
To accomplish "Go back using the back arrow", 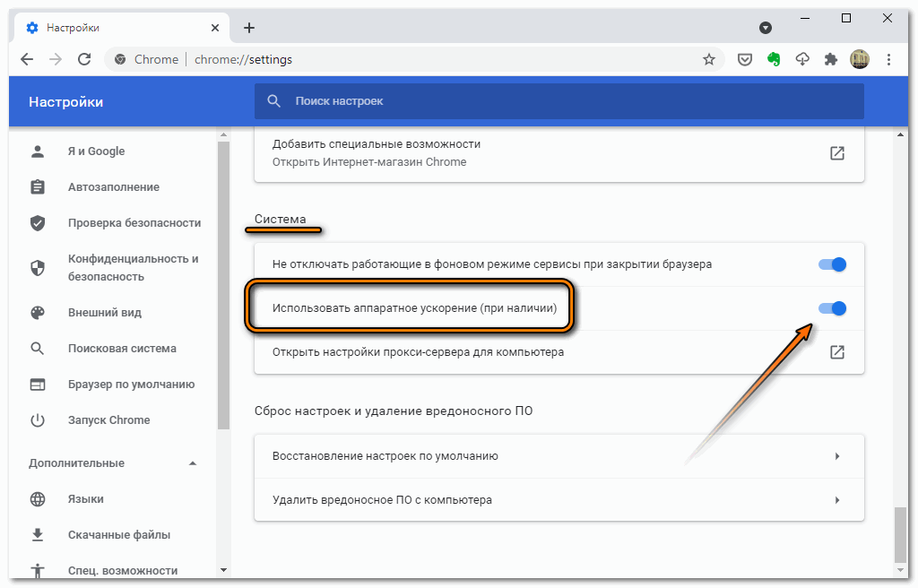I will tap(27, 59).
